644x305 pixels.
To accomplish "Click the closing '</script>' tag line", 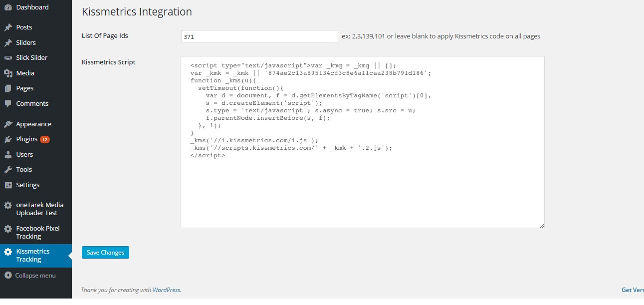I will [208, 155].
